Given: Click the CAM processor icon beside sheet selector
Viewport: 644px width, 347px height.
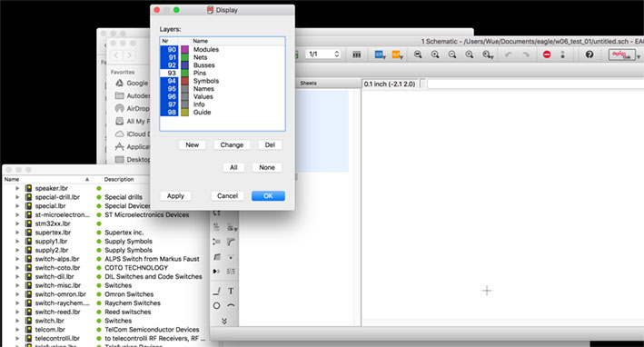Looking at the screenshot, I should (356, 55).
